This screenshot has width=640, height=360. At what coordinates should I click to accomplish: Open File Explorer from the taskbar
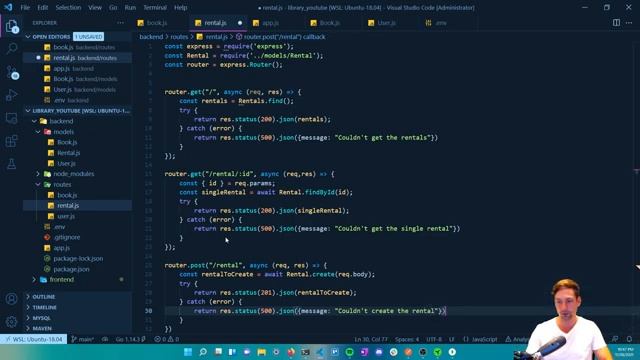[x=262, y=352]
